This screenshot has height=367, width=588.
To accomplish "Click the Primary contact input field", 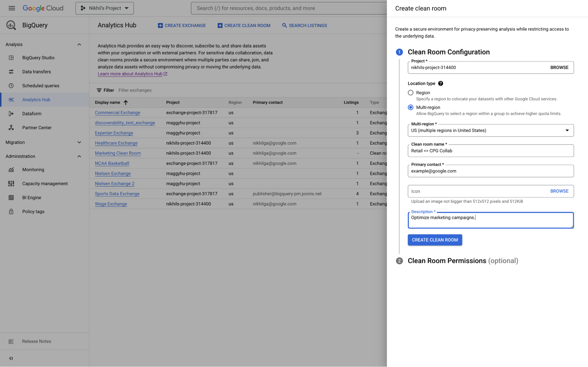I will [491, 171].
